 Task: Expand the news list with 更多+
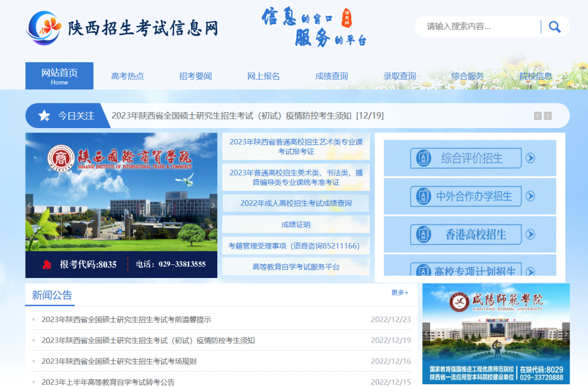(400, 292)
